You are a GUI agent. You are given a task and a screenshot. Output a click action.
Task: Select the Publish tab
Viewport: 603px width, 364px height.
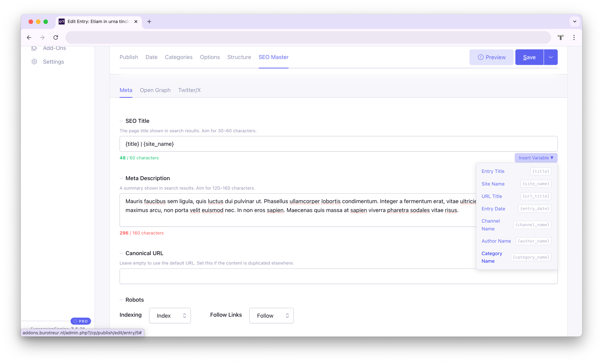(x=129, y=57)
